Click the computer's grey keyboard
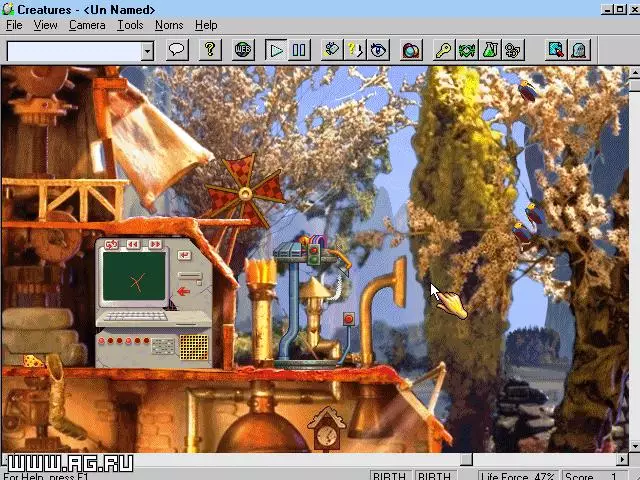Image resolution: width=640 pixels, height=480 pixels. pos(135,316)
